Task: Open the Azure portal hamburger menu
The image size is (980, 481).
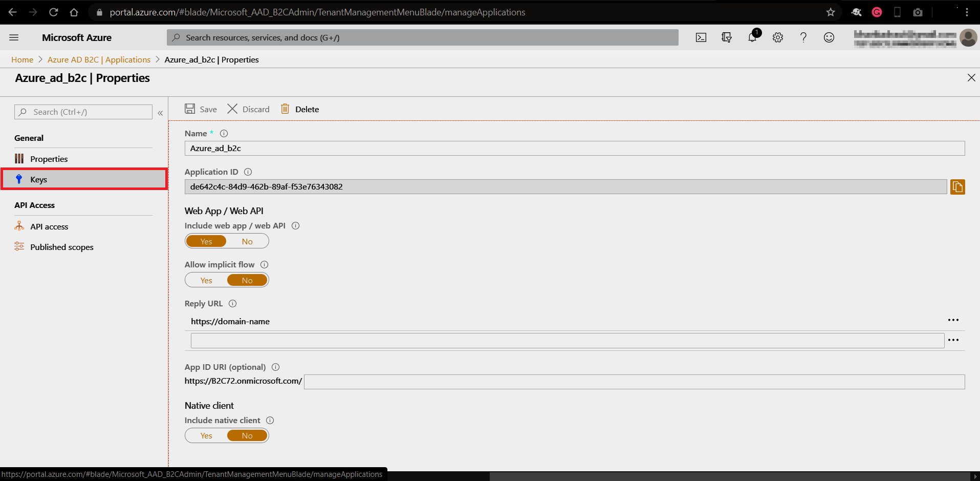Action: click(14, 37)
